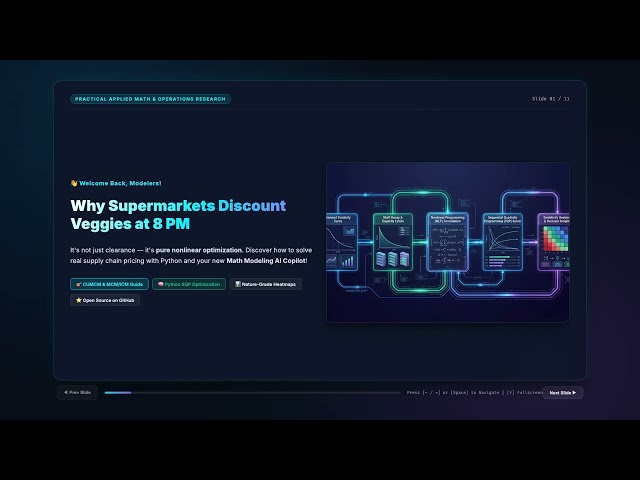The height and width of the screenshot is (480, 640).
Task: Click the slide progress bar
Action: click(x=252, y=393)
